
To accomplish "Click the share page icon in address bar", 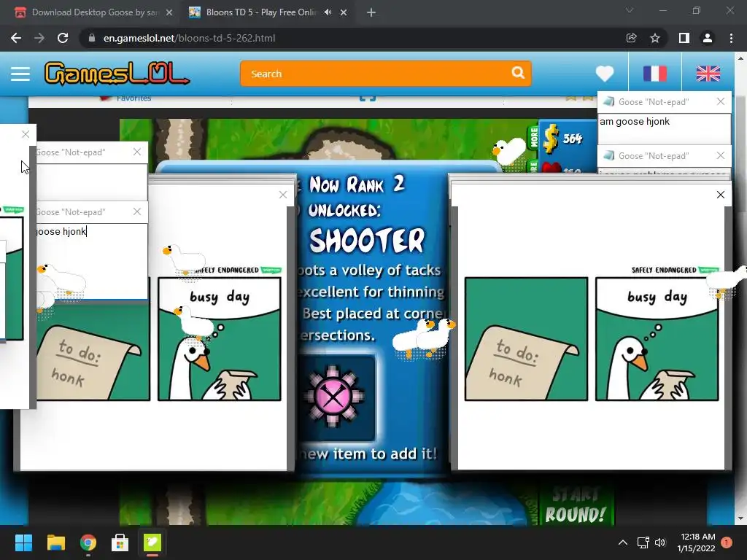I will coord(631,38).
